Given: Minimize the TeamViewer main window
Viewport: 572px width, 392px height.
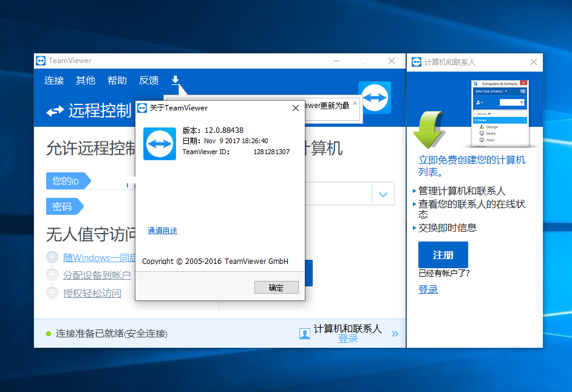Looking at the screenshot, I should (336, 61).
